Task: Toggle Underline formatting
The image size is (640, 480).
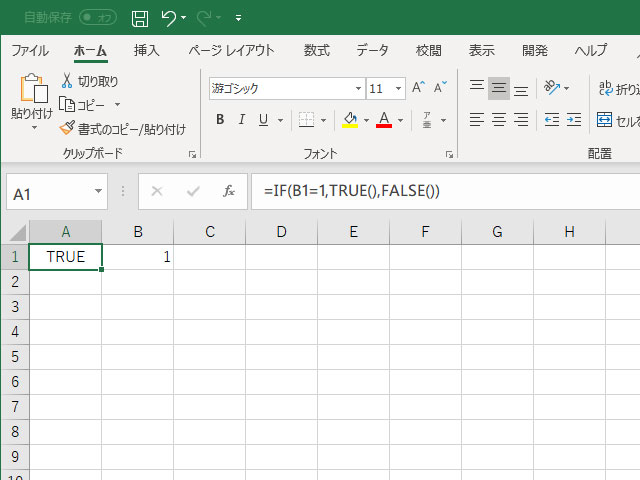Action: pyautogui.click(x=264, y=120)
